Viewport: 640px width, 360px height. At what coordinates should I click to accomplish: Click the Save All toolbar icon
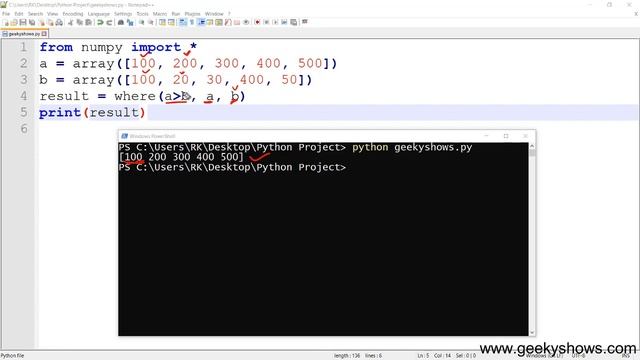click(x=32, y=22)
